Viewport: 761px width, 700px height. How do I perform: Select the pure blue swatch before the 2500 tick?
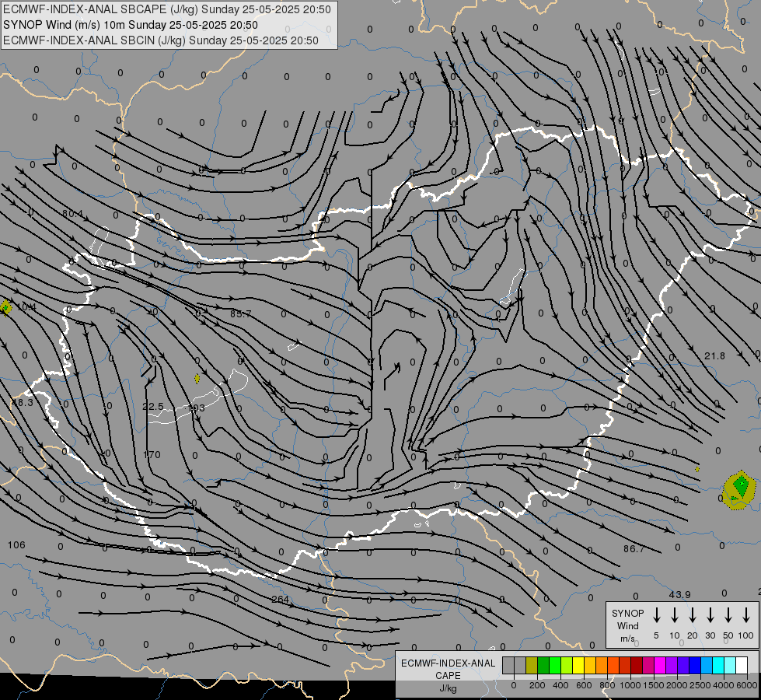696,665
